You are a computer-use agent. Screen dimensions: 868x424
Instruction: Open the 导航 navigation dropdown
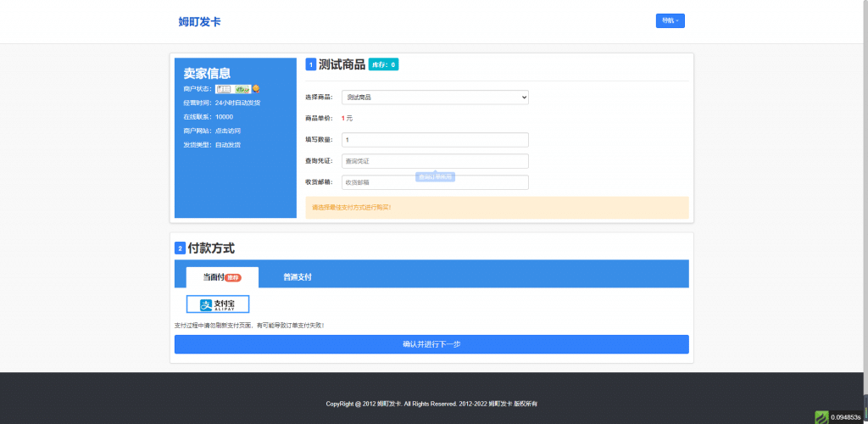[x=670, y=21]
